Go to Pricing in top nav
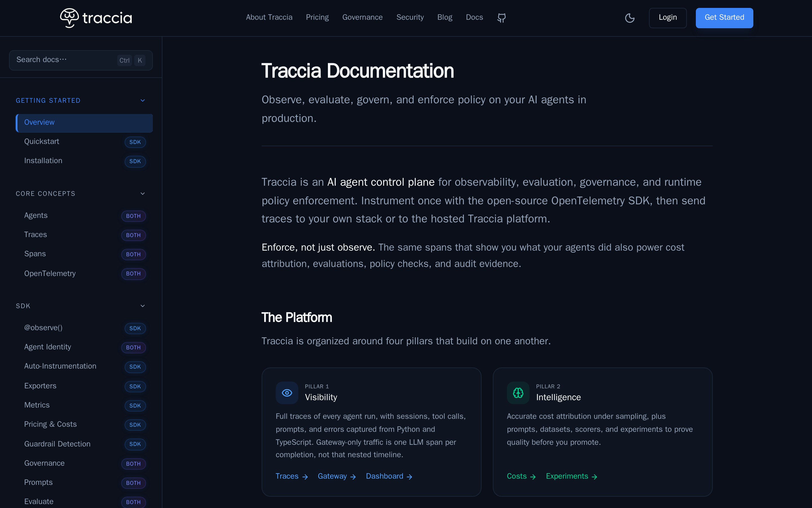 coord(317,17)
